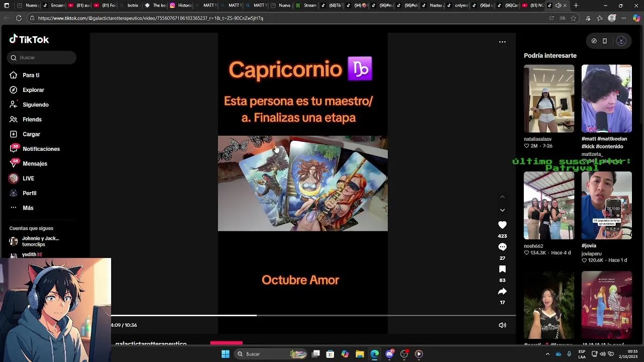Share video with arrow icon
The height and width of the screenshot is (362, 644).
point(502,291)
